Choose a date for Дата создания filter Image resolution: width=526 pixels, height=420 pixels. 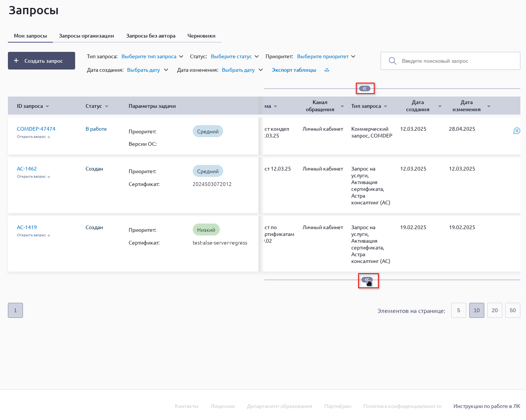click(147, 70)
